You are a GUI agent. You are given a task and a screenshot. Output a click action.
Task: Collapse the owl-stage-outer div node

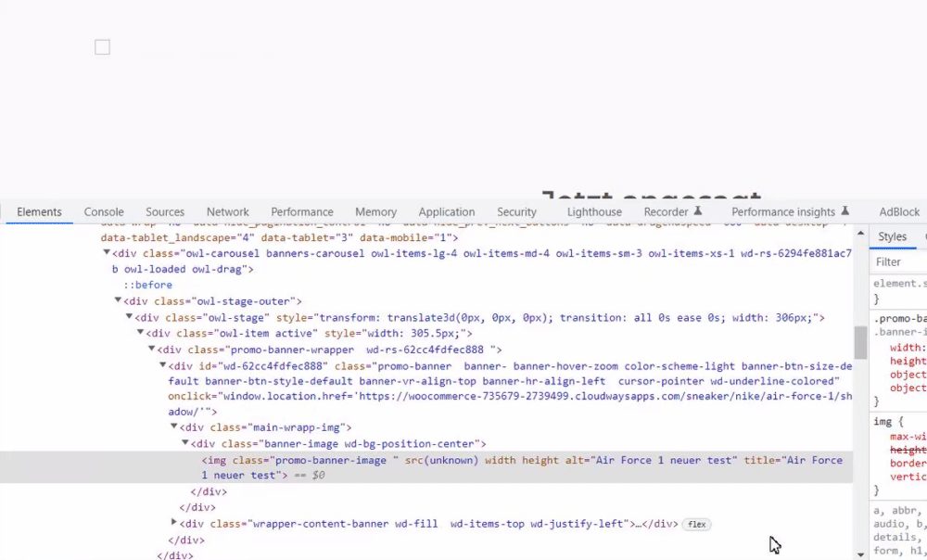[118, 300]
